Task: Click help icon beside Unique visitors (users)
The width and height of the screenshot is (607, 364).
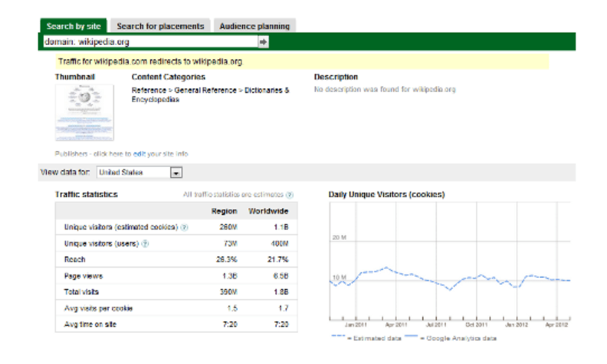Action: tap(145, 243)
